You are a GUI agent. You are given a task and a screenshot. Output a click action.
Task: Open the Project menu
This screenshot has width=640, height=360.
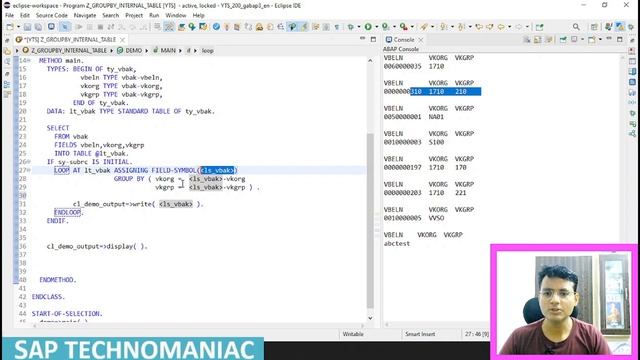click(x=134, y=15)
